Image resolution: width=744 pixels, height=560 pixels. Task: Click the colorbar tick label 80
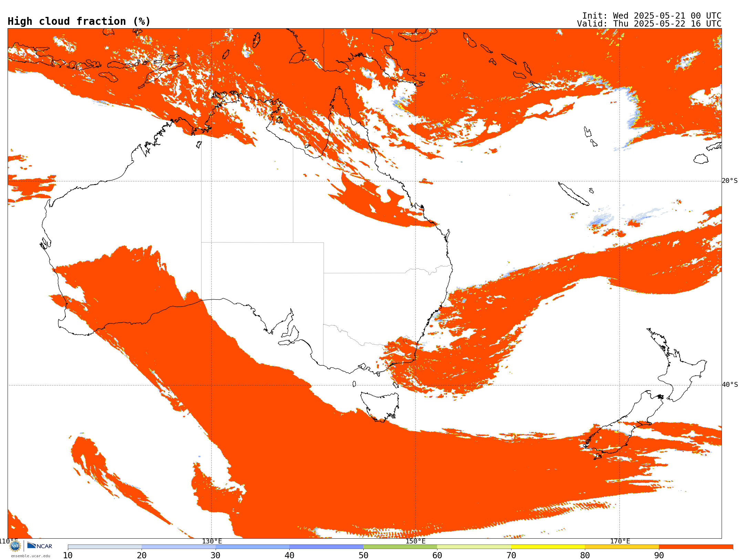(585, 556)
